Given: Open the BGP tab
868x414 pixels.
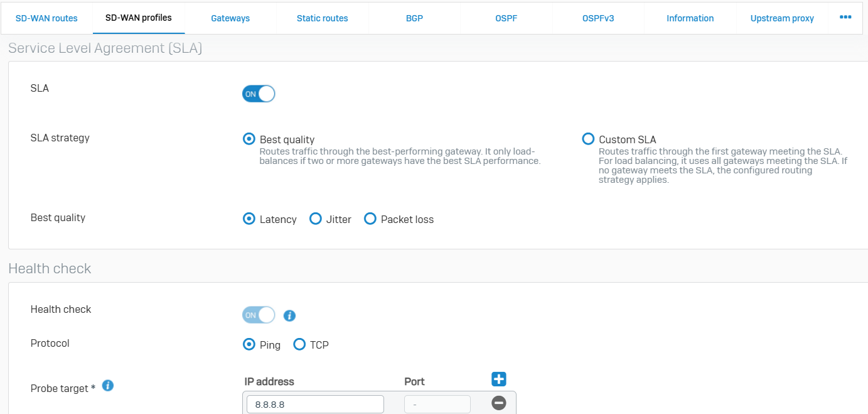Looking at the screenshot, I should (414, 18).
